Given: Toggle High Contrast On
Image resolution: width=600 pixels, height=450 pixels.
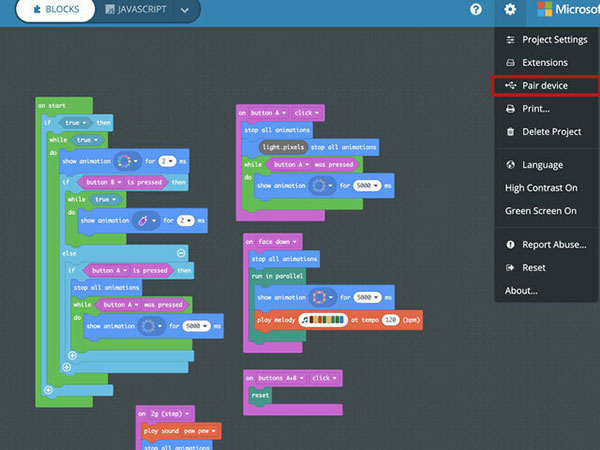Looking at the screenshot, I should tap(541, 188).
